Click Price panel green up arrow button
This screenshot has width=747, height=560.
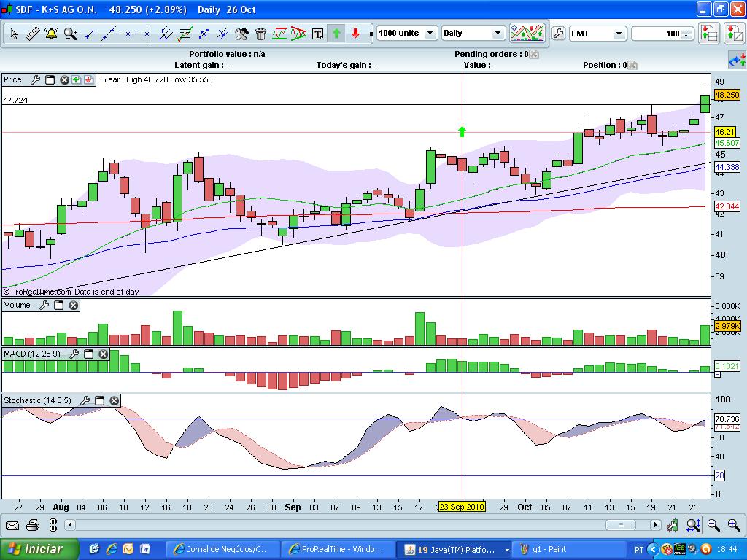pyautogui.click(x=76, y=79)
